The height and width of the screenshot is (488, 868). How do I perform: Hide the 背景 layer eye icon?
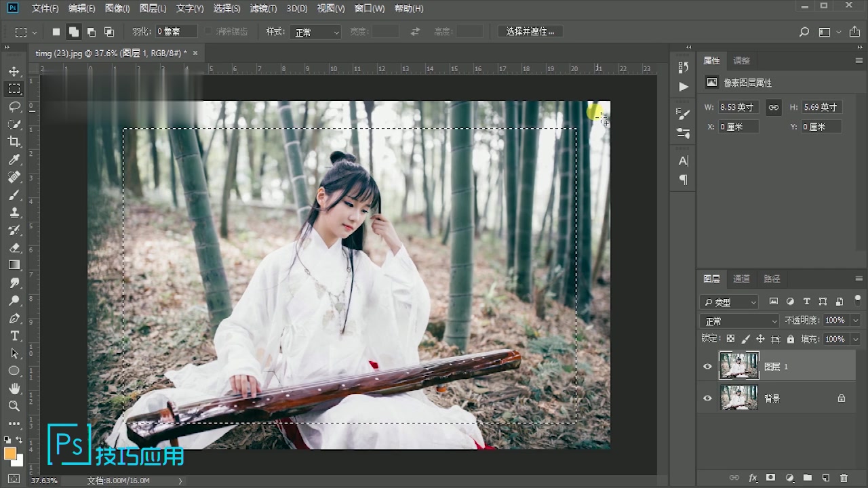coord(707,399)
